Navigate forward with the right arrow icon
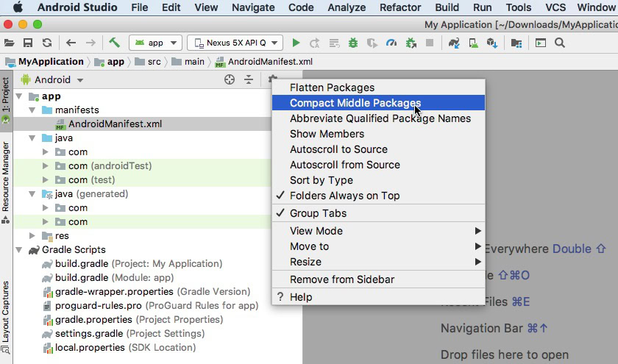 click(90, 43)
